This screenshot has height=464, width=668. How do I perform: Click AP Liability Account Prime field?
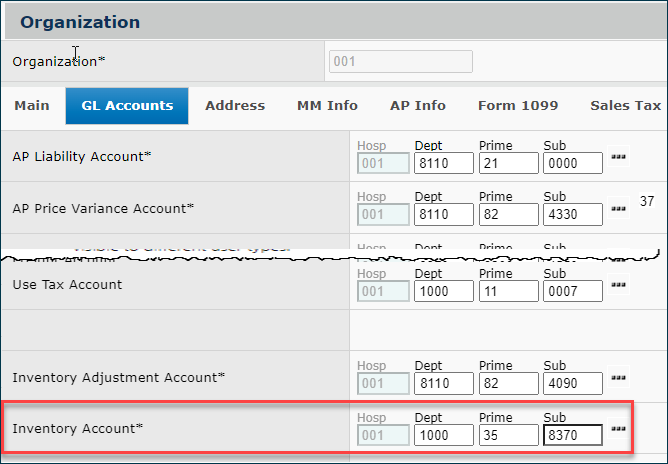(x=507, y=163)
